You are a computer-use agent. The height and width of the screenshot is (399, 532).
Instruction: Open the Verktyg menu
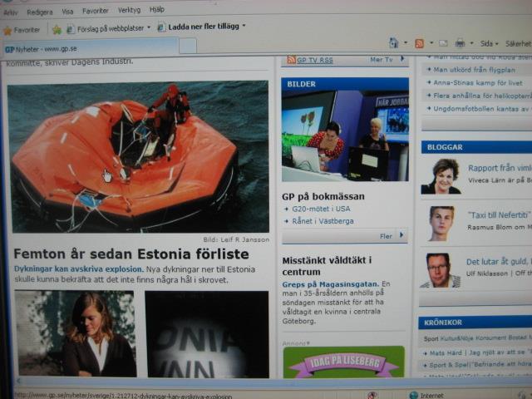pos(129,10)
